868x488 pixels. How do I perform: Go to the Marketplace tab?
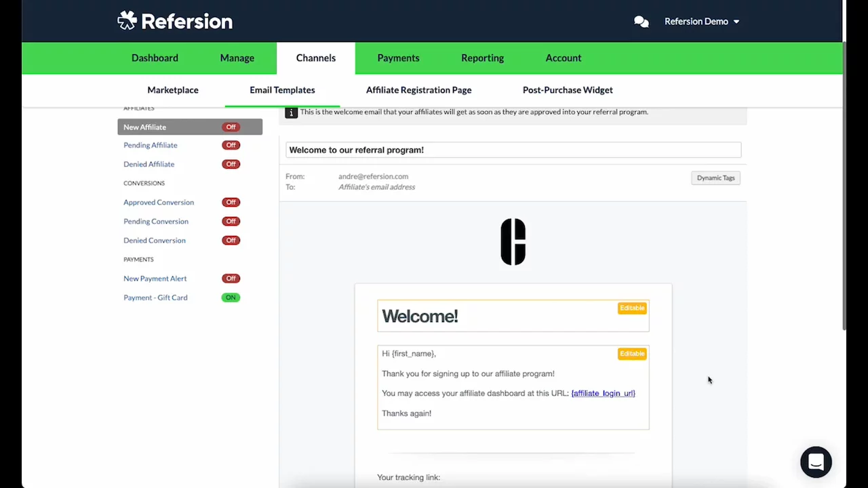click(173, 90)
